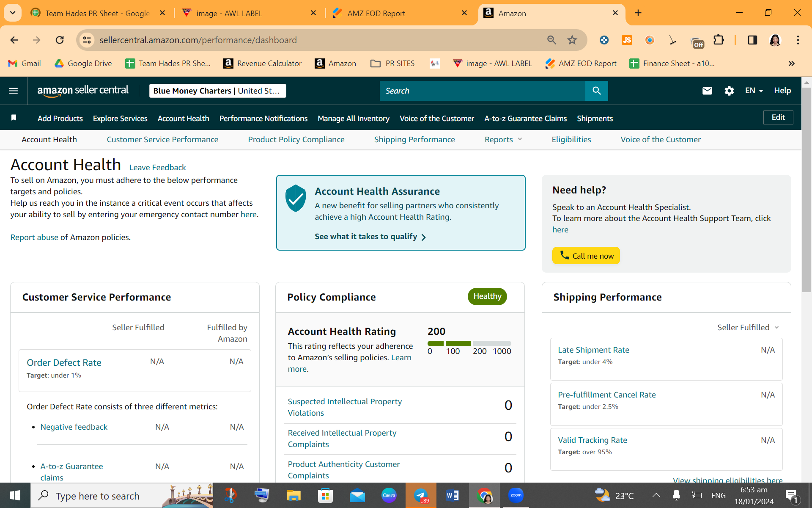812x508 pixels.
Task: View site information icon in the address bar
Action: coord(87,40)
